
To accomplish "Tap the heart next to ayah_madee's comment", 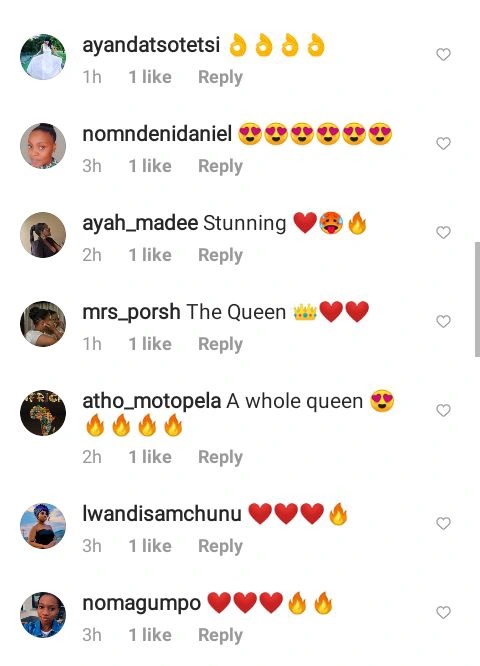I will click(x=443, y=232).
